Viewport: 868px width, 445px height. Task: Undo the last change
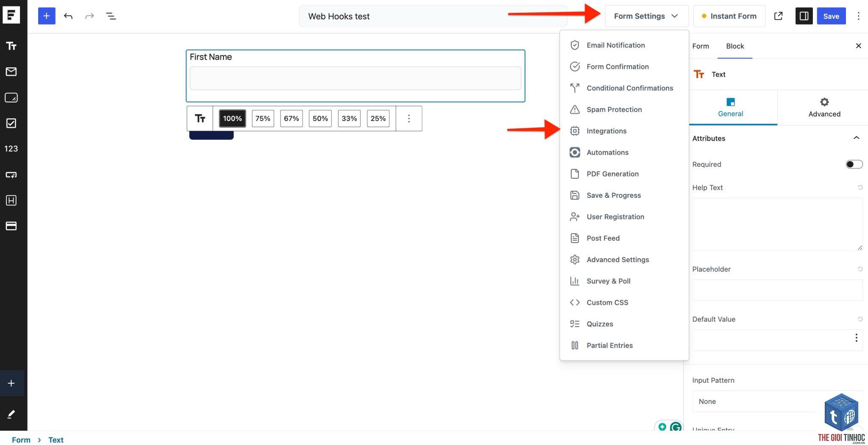coord(68,16)
